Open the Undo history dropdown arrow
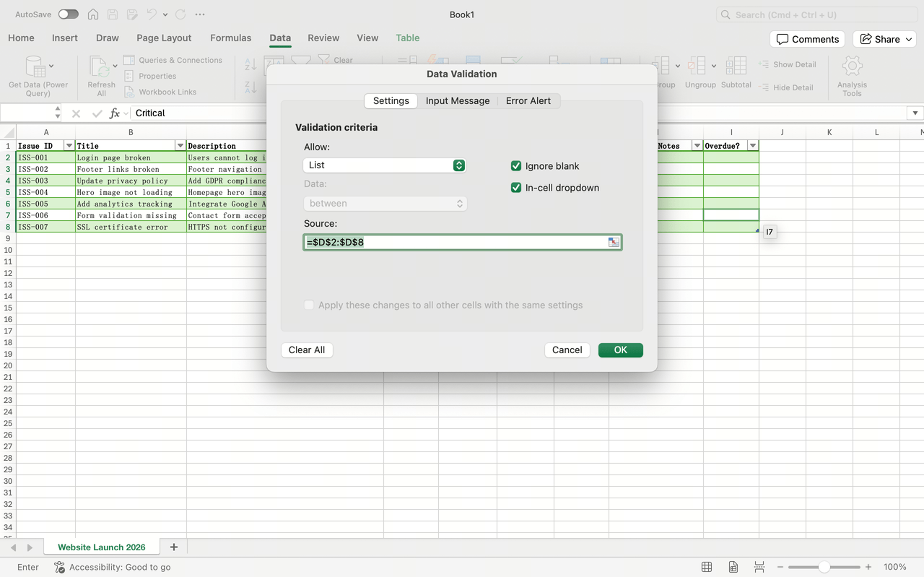The width and height of the screenshot is (924, 577). pos(165,14)
